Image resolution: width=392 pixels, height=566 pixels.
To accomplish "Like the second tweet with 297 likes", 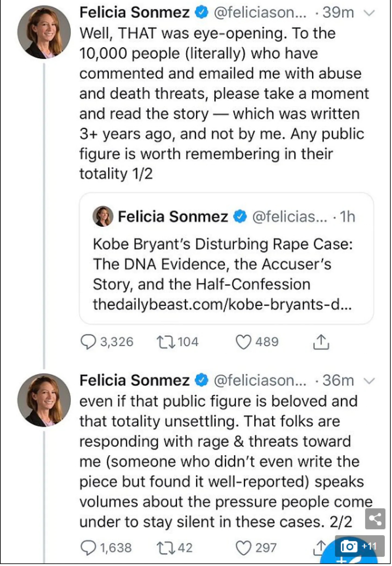I will coord(243,547).
